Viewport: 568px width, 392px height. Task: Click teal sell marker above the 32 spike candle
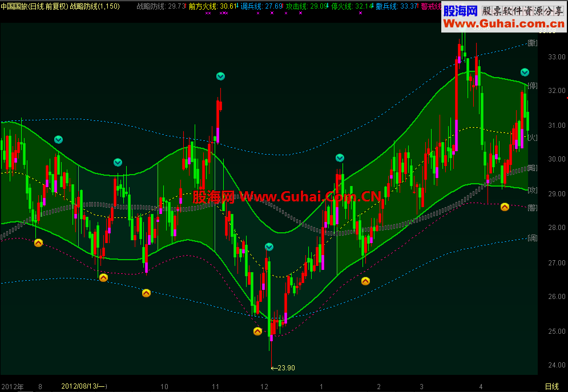coord(220,76)
